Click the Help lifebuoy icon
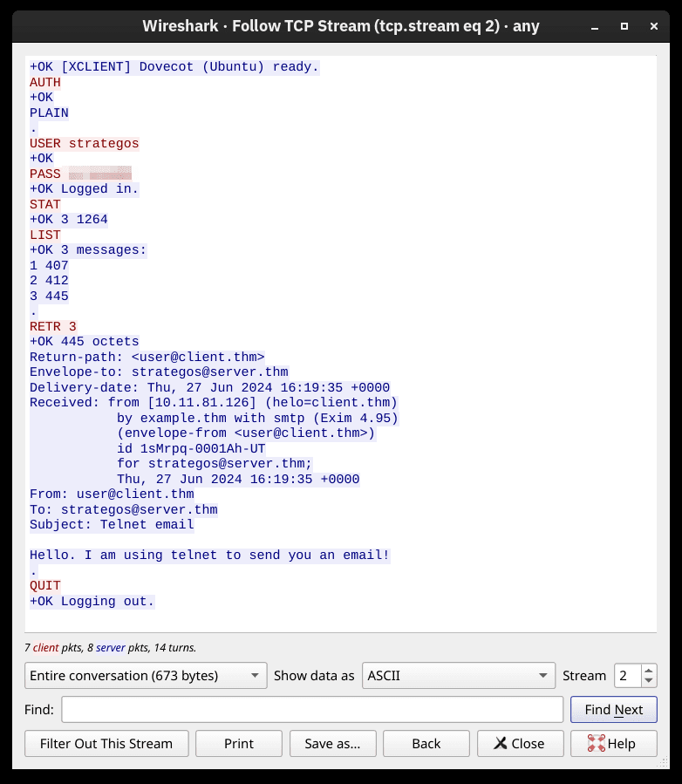Viewport: 682px width, 784px height. pos(597,744)
